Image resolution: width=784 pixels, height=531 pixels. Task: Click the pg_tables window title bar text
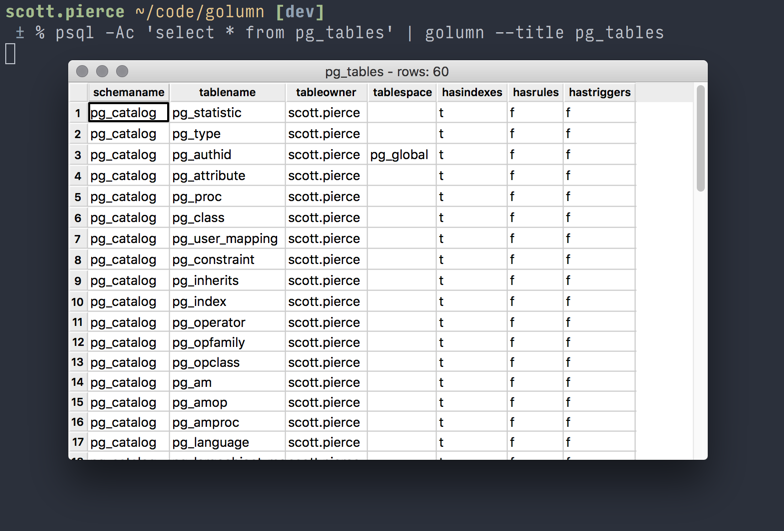point(386,72)
